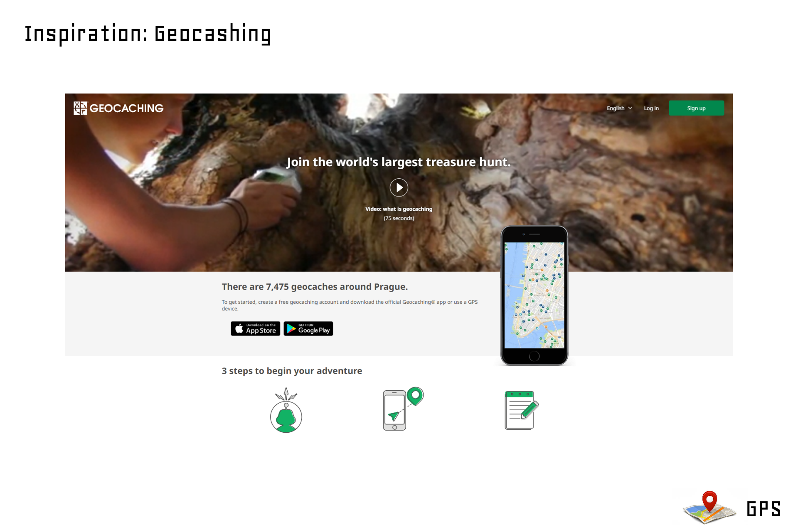
Task: Click the 'Join the world's largest treasure hunt' heading
Action: point(399,162)
